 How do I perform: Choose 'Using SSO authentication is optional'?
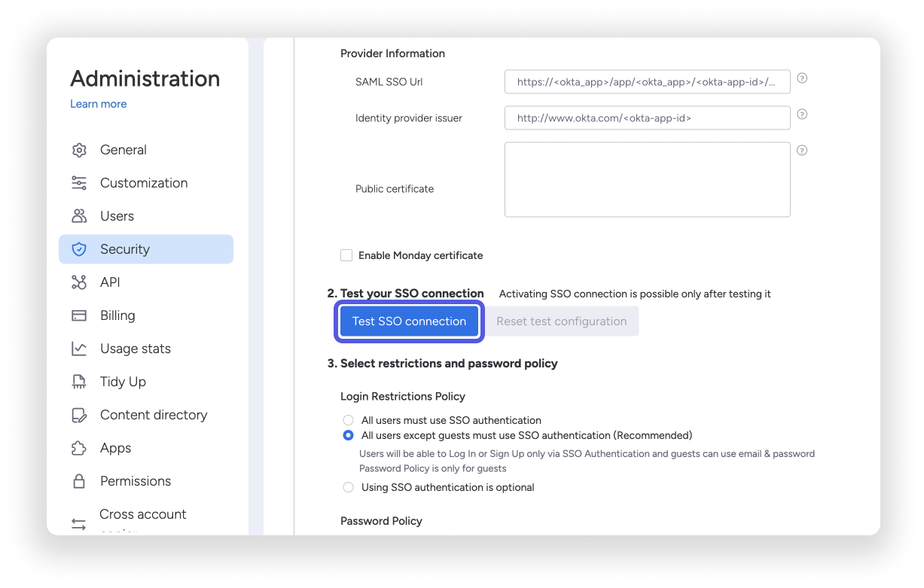coord(348,487)
